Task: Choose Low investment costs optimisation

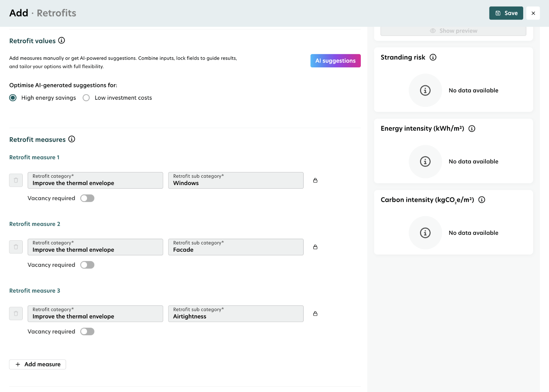Action: coord(86,98)
